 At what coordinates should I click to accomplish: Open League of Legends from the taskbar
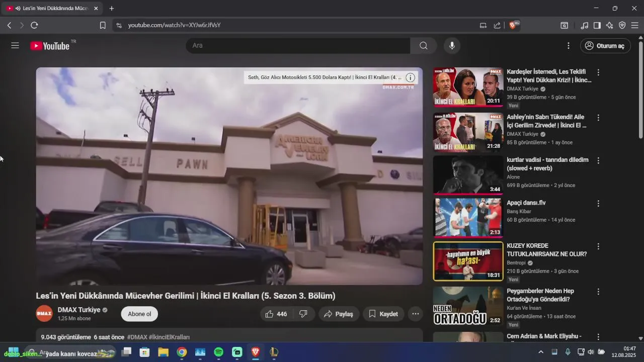(274, 352)
